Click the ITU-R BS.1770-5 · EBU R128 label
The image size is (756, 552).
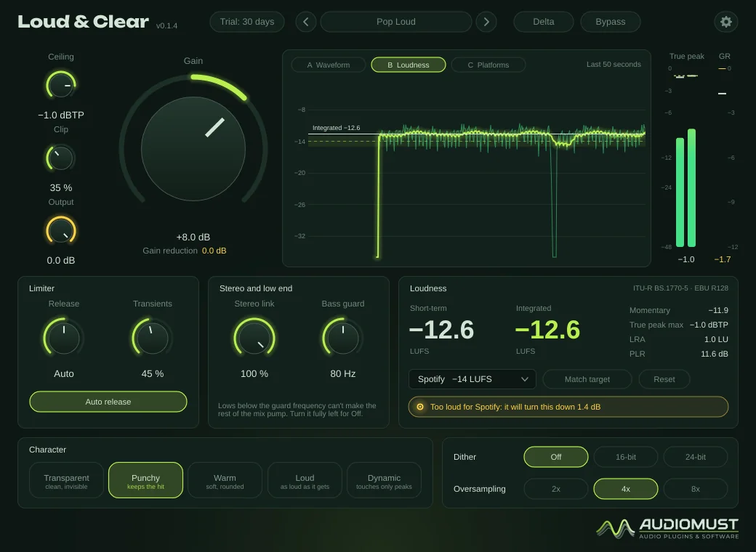pyautogui.click(x=680, y=288)
